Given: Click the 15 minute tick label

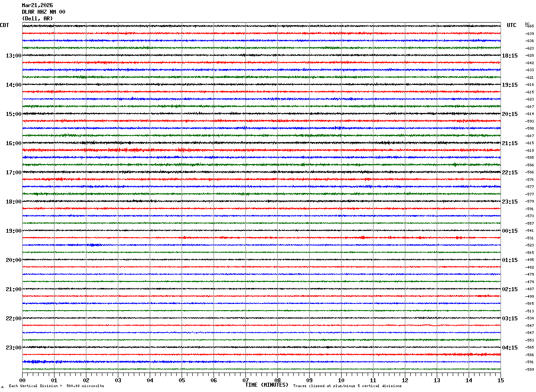Looking at the screenshot, I should click(501, 380).
